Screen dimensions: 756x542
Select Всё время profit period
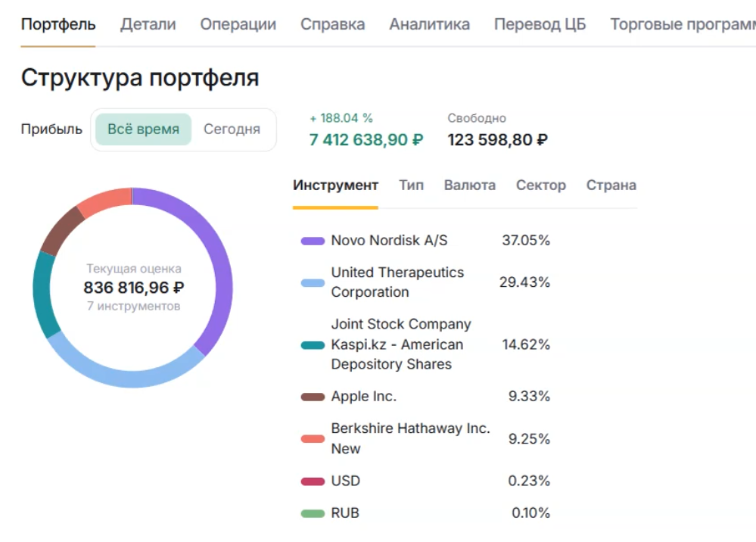coord(142,129)
